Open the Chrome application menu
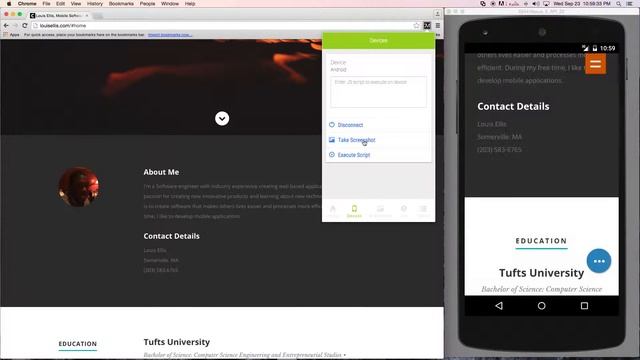 [x=27, y=4]
